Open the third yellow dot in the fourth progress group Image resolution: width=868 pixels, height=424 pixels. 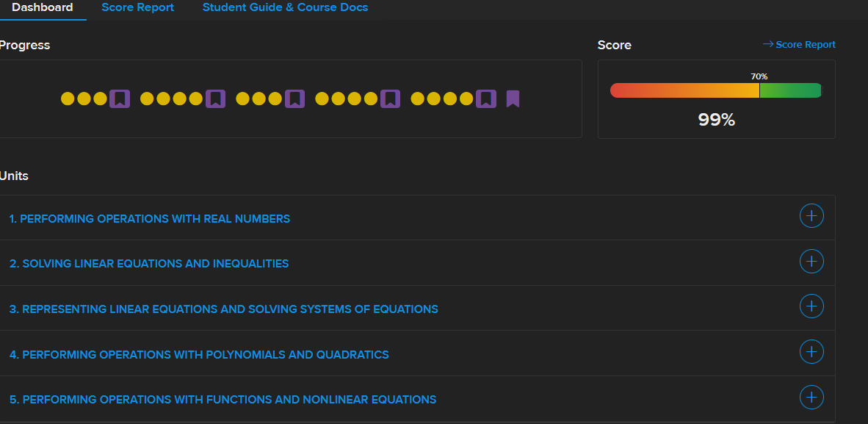(x=354, y=98)
